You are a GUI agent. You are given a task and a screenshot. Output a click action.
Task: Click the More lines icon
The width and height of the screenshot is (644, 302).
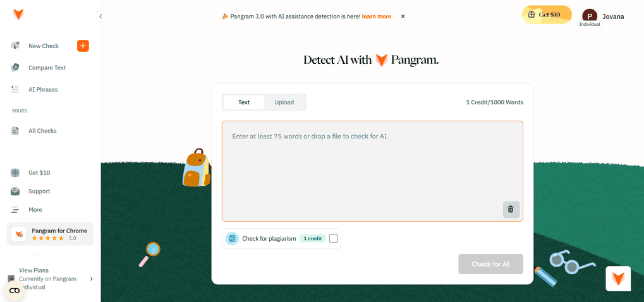click(x=15, y=210)
